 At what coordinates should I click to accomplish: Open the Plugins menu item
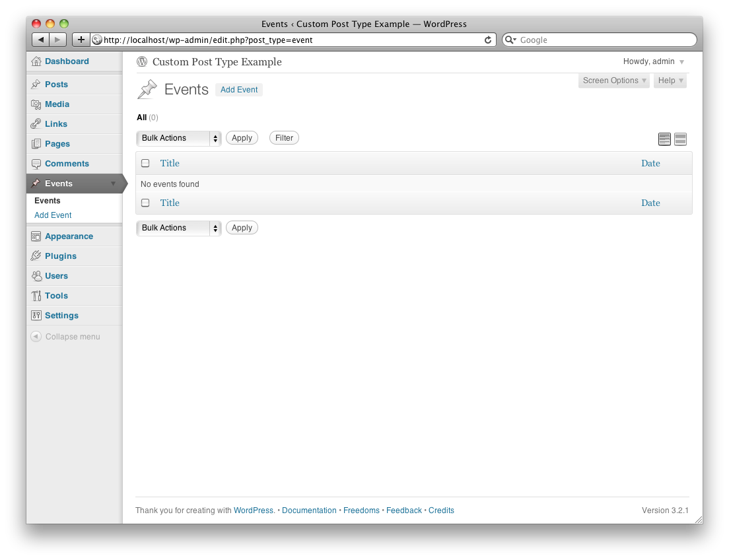pyautogui.click(x=61, y=256)
